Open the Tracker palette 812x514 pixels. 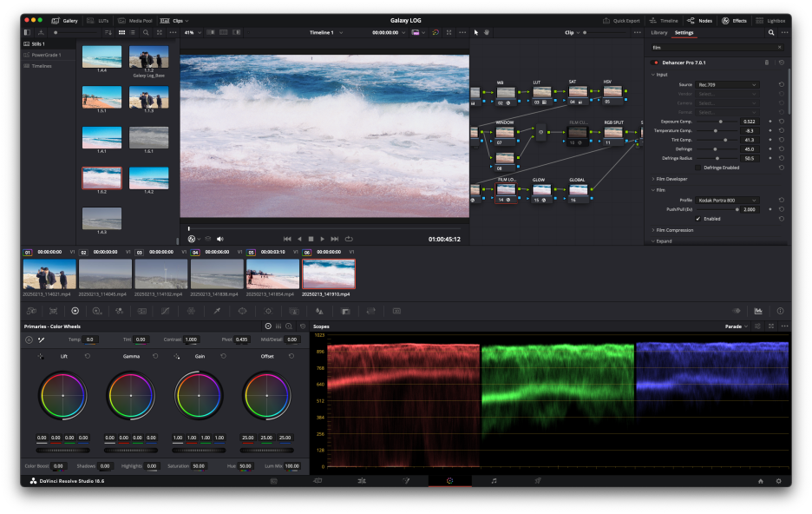(x=268, y=311)
